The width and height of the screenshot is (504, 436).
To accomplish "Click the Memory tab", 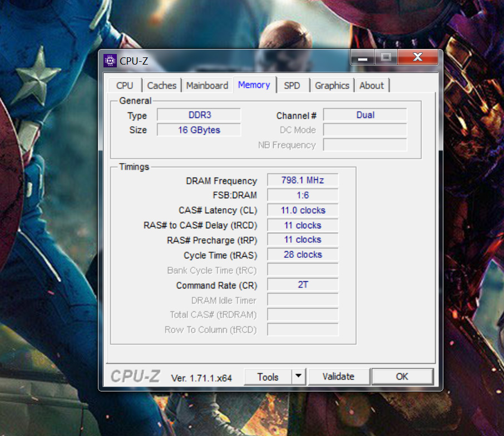I will pyautogui.click(x=254, y=85).
